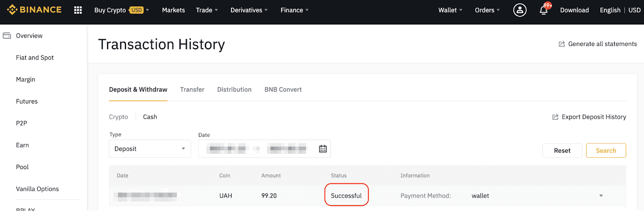The height and width of the screenshot is (211, 644).
Task: Click the Information column header
Action: pos(415,176)
